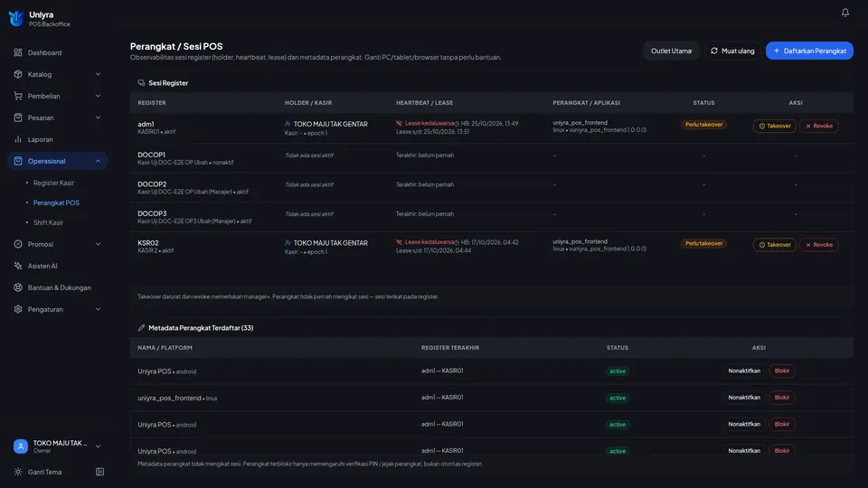Click reload icon in Muat ulang

coord(714,51)
